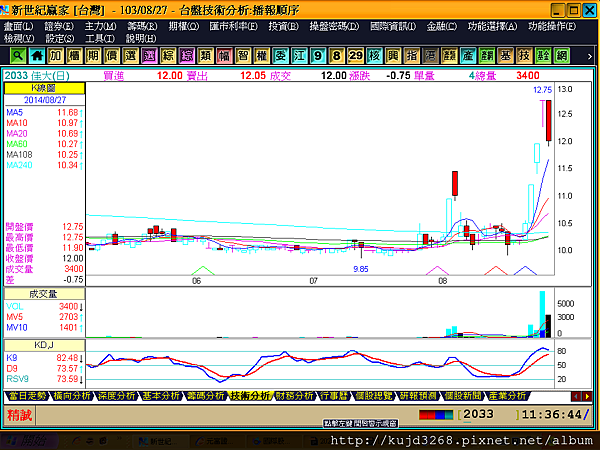Switch to the 籌碼分析 tab

click(205, 396)
